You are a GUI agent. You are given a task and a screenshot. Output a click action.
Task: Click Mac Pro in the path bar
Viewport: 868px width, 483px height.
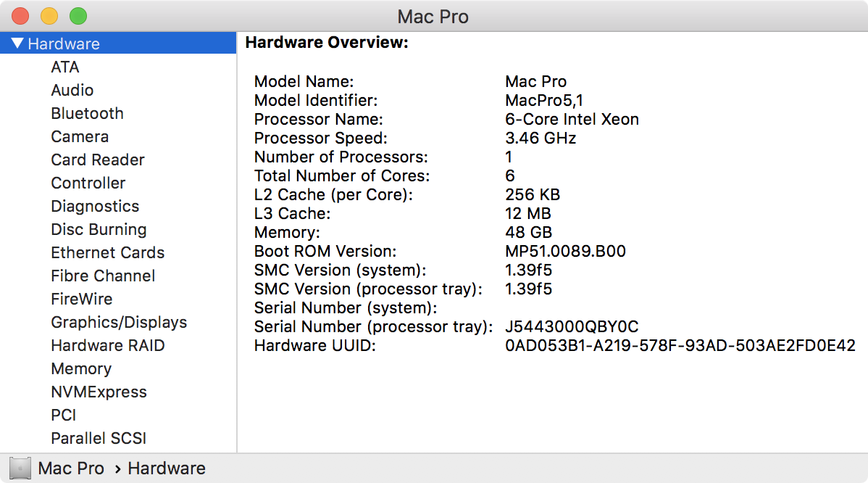pos(71,468)
